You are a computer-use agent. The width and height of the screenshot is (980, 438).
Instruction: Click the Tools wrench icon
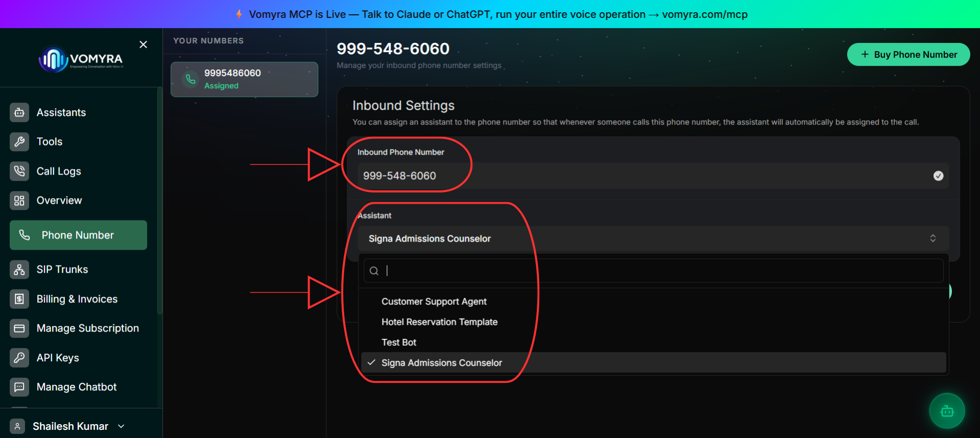pyautogui.click(x=19, y=141)
